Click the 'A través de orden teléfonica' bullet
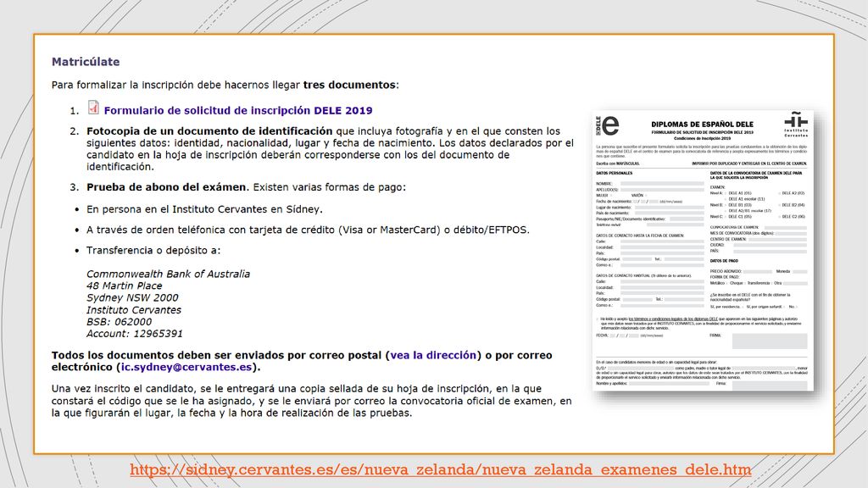Screen dimensions: 868x488 [x=308, y=230]
